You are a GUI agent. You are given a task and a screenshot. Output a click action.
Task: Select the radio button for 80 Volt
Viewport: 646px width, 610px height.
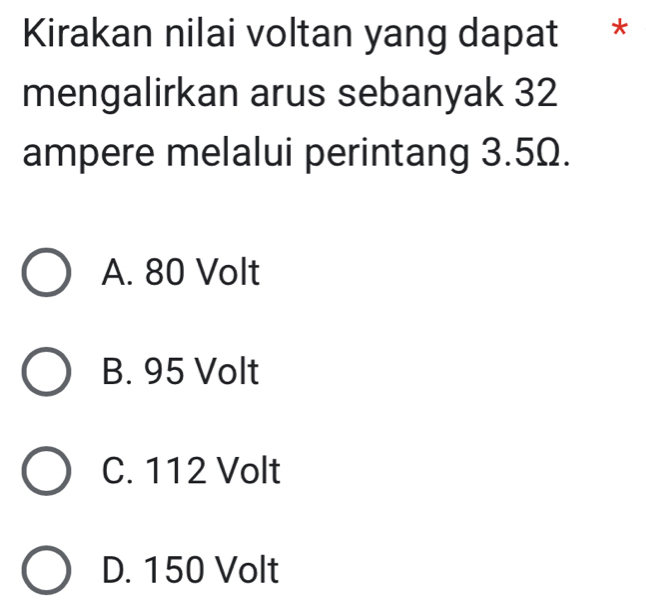(47, 272)
